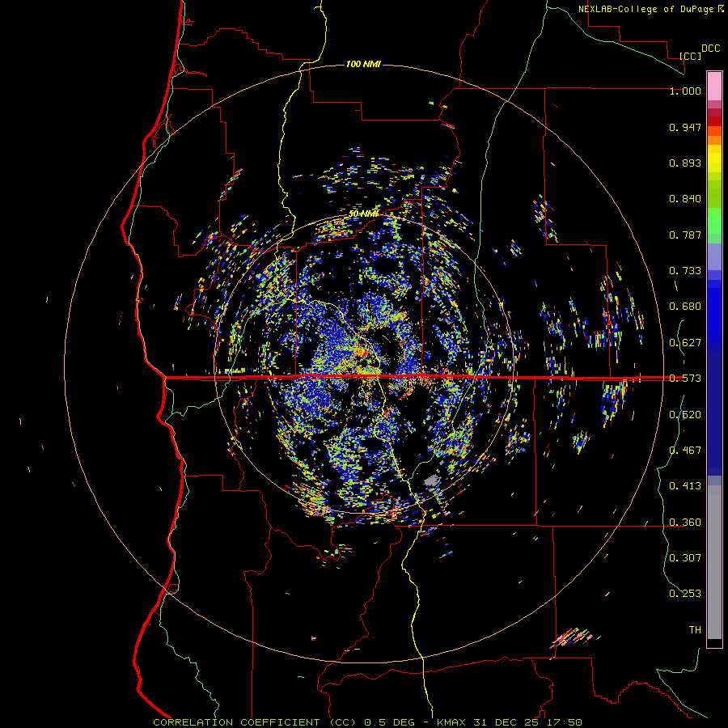Click the KMAX radar site identifier
This screenshot has height=728, width=728.
[453, 722]
